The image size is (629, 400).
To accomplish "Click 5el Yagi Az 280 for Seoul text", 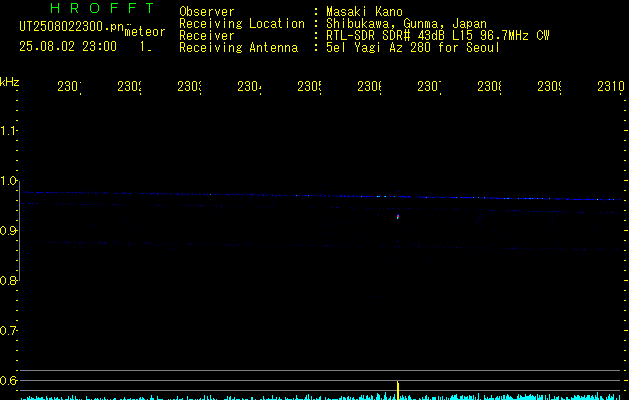I will [x=413, y=48].
